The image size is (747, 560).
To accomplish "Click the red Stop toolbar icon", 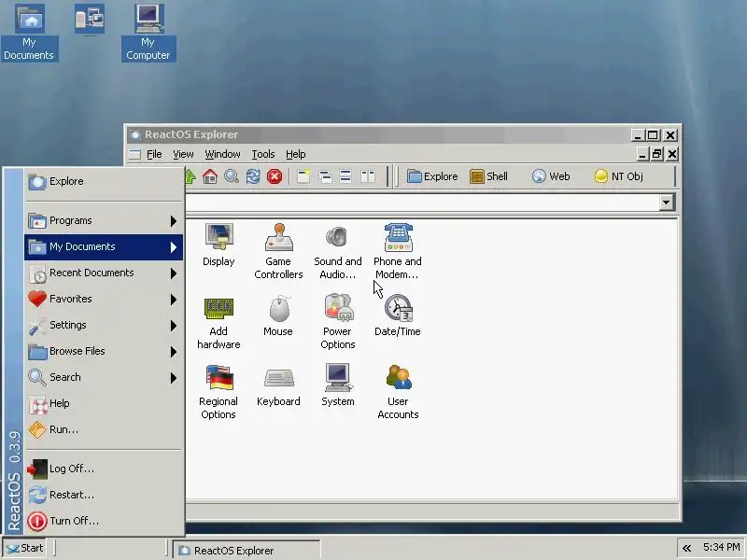I will (x=275, y=176).
